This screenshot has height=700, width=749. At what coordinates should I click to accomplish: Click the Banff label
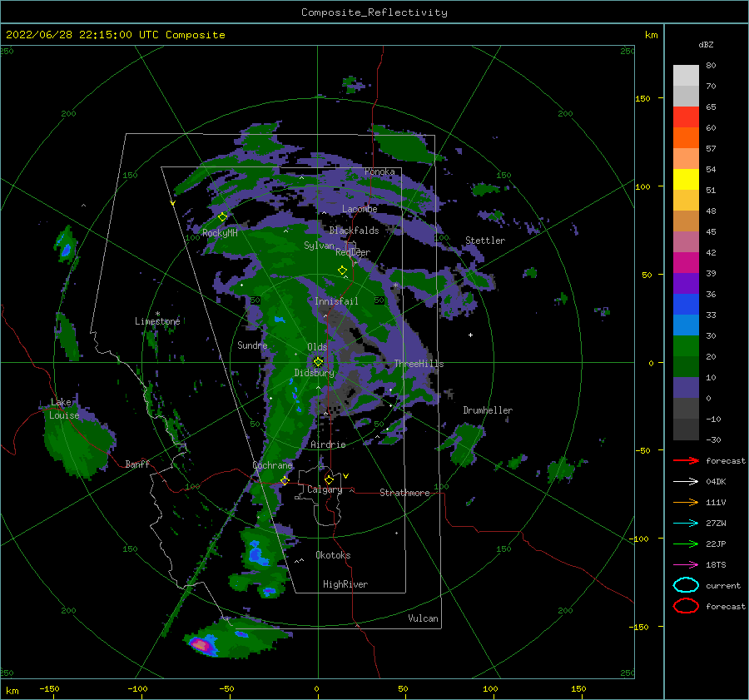coord(137,464)
